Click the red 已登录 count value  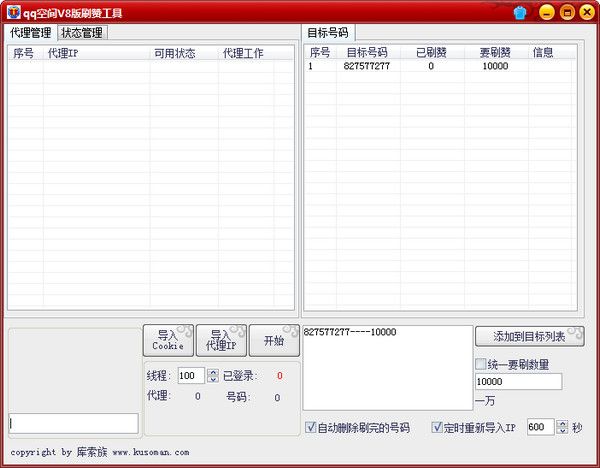point(280,376)
